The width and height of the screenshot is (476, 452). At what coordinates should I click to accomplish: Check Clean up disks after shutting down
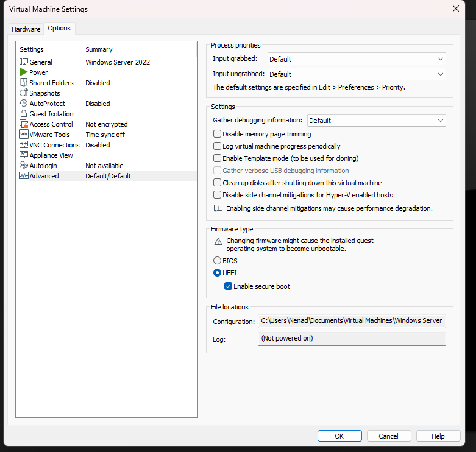pyautogui.click(x=217, y=182)
